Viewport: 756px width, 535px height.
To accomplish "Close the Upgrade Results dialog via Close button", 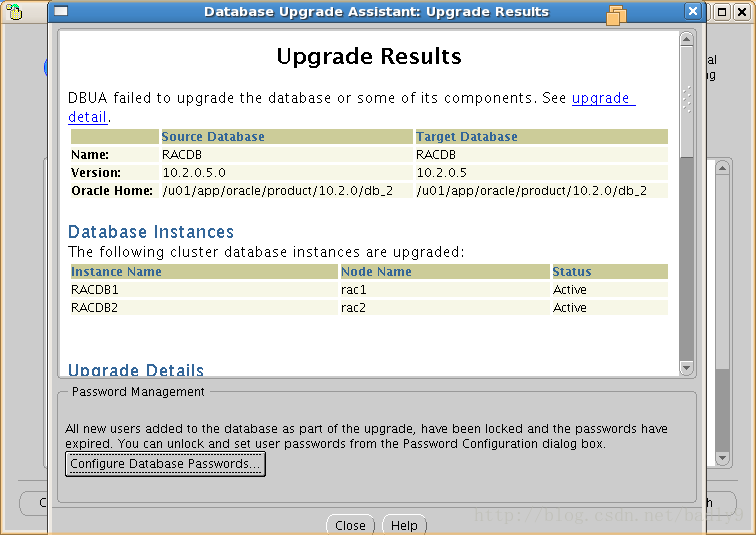I will click(350, 525).
